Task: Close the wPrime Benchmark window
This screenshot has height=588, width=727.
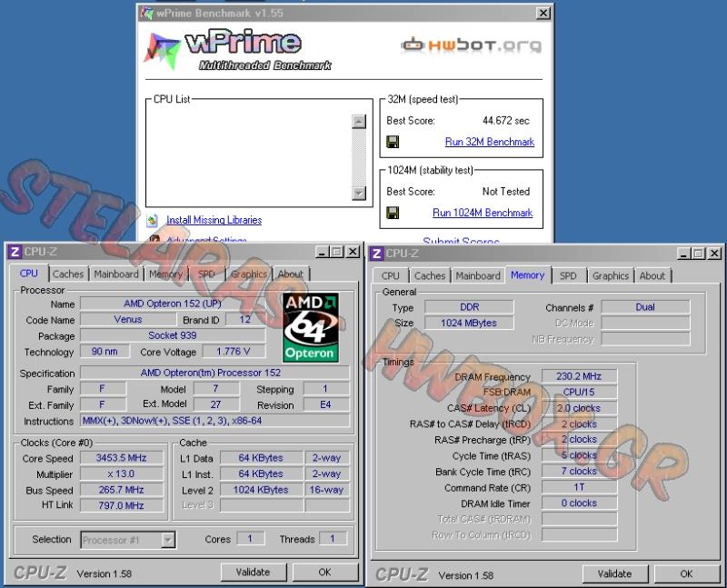Action: click(x=543, y=14)
